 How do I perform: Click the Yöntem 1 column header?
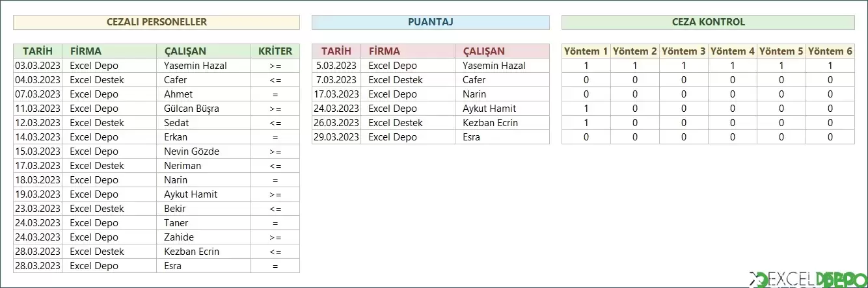[586, 51]
